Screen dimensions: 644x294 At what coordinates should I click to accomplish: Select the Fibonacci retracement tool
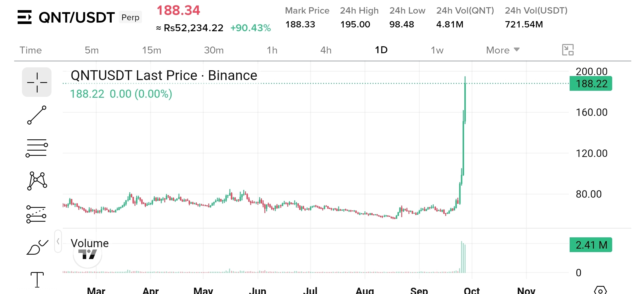click(36, 214)
